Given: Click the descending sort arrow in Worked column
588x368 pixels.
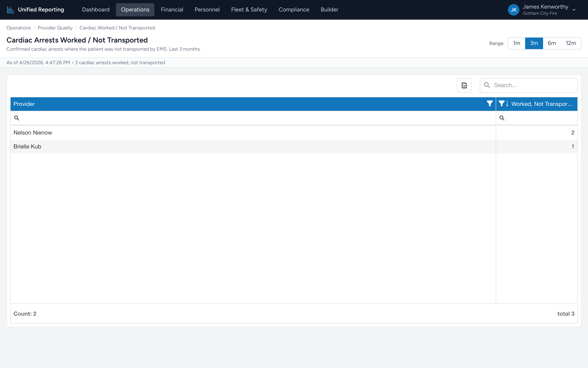Looking at the screenshot, I should click(507, 104).
